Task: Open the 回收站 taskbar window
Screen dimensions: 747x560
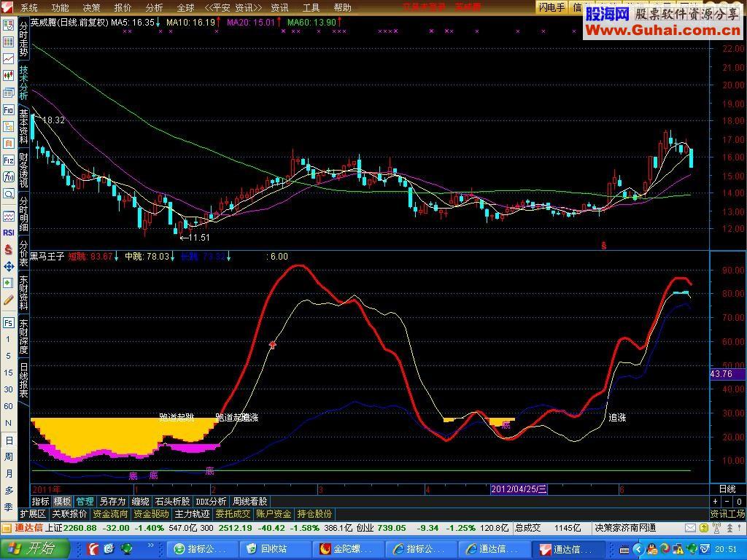Action: click(275, 549)
